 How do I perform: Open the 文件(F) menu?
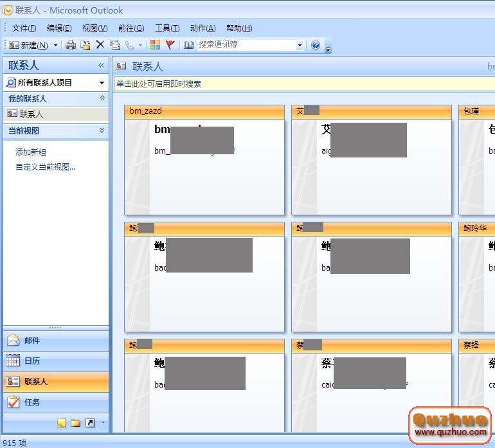click(x=24, y=28)
